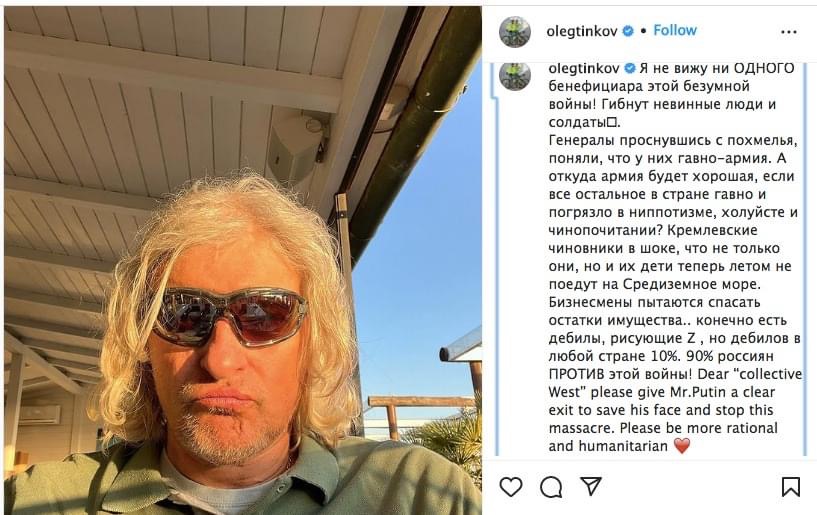Follow the olegtinkov account
Image resolution: width=817 pixels, height=515 pixels.
click(x=675, y=30)
